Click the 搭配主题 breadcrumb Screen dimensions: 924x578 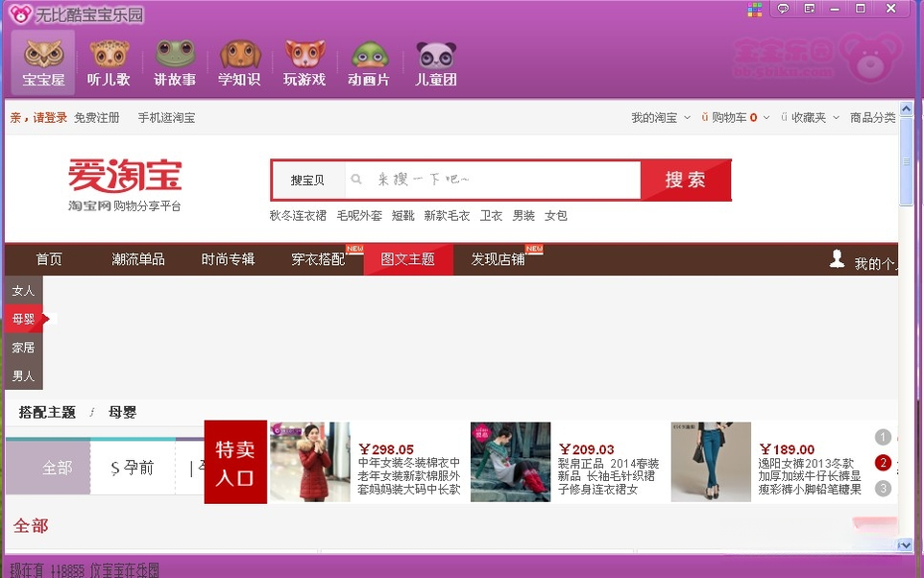47,413
